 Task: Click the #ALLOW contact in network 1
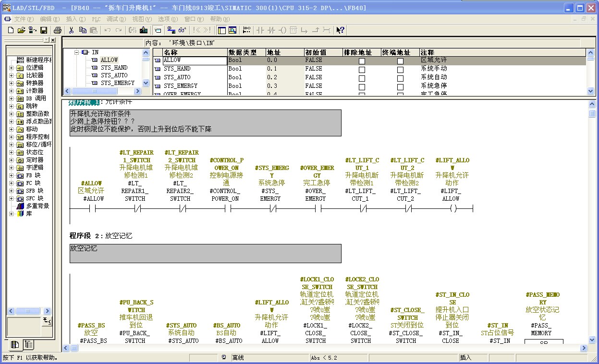click(93, 208)
